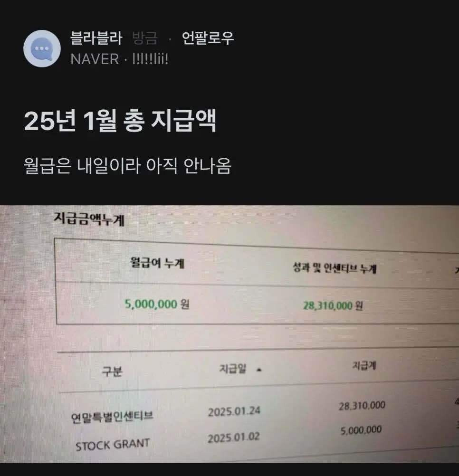The width and height of the screenshot is (459, 476).
Task: Click the 지급일 column header
Action: (x=232, y=369)
